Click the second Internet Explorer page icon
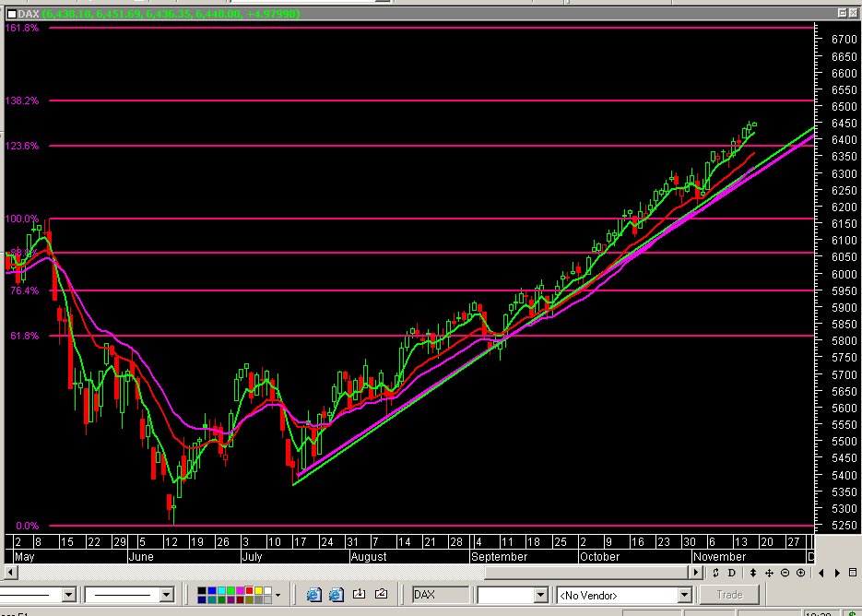Image resolution: width=862 pixels, height=616 pixels. [x=336, y=595]
